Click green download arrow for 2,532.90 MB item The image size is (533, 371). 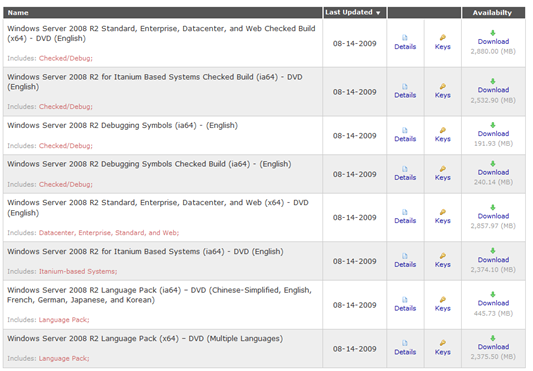(493, 81)
